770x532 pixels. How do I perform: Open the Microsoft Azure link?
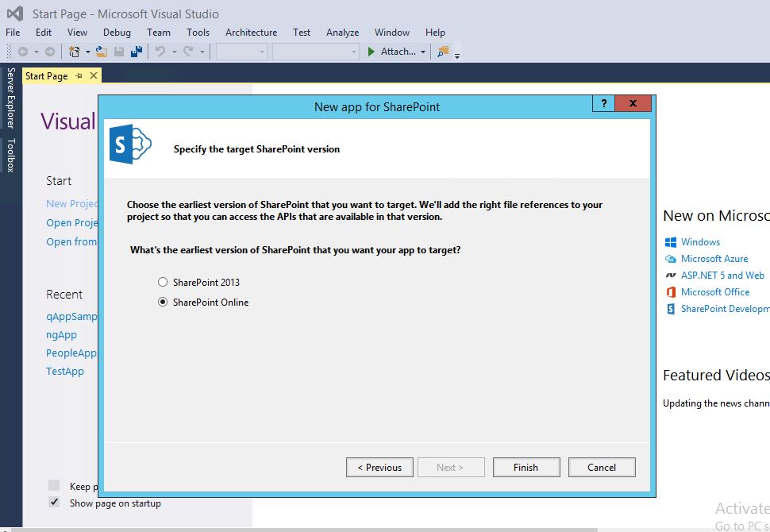click(x=714, y=259)
